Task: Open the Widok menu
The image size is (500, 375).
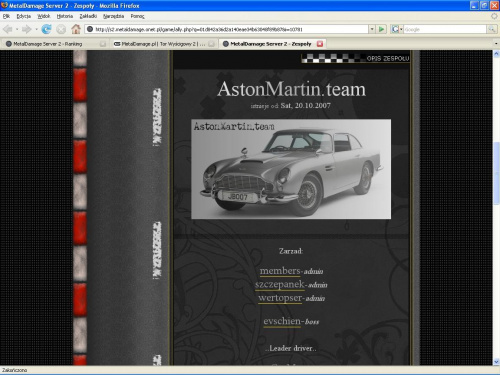Action: coord(44,16)
